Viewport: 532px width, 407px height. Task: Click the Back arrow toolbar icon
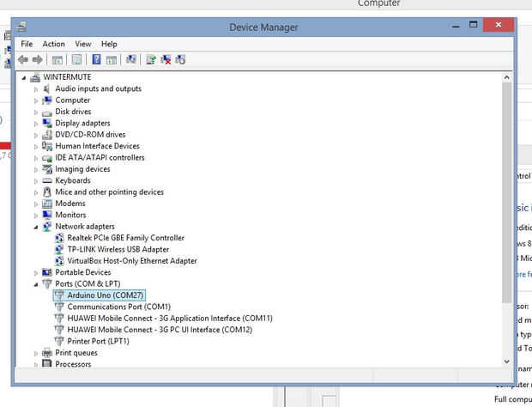tap(23, 60)
